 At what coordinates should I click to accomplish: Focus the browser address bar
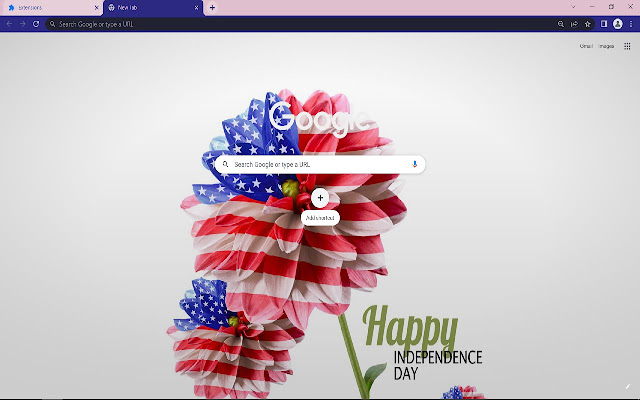point(302,24)
